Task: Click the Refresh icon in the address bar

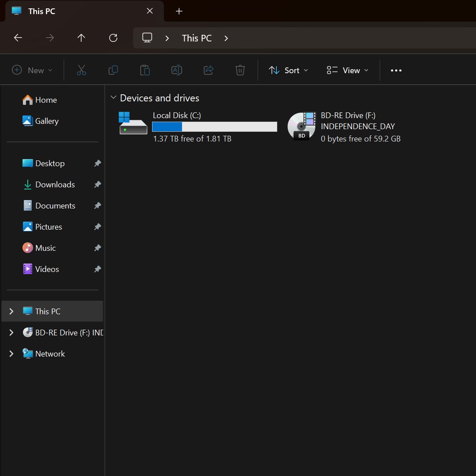Action: coord(113,38)
